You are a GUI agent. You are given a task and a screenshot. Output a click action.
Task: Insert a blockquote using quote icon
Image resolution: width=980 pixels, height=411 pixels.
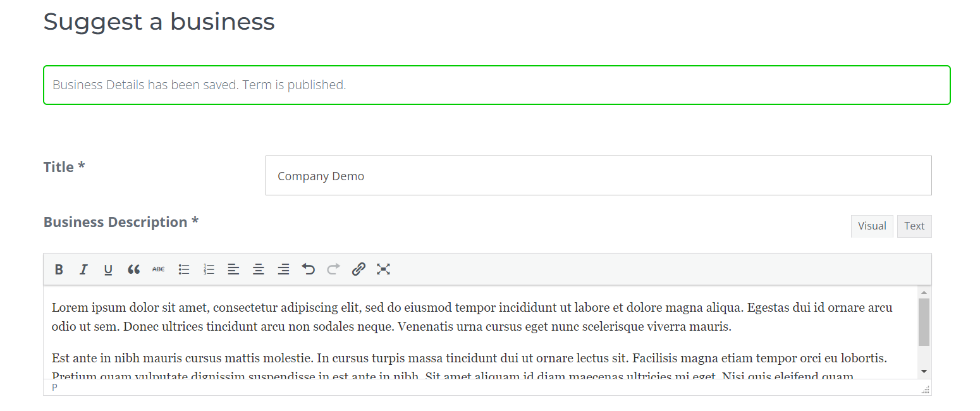click(133, 269)
